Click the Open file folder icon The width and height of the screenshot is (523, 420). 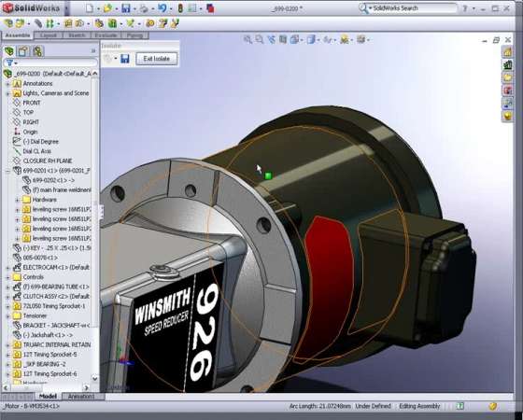pos(107,8)
